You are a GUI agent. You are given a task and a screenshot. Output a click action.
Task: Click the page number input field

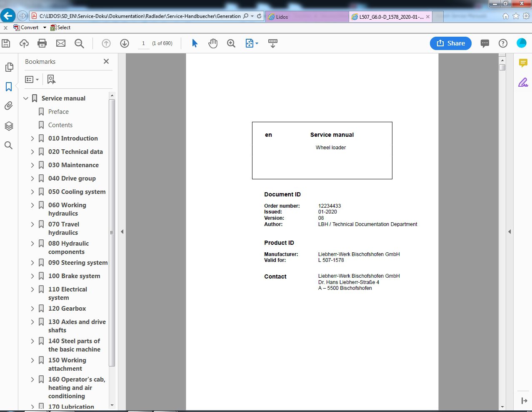point(143,43)
